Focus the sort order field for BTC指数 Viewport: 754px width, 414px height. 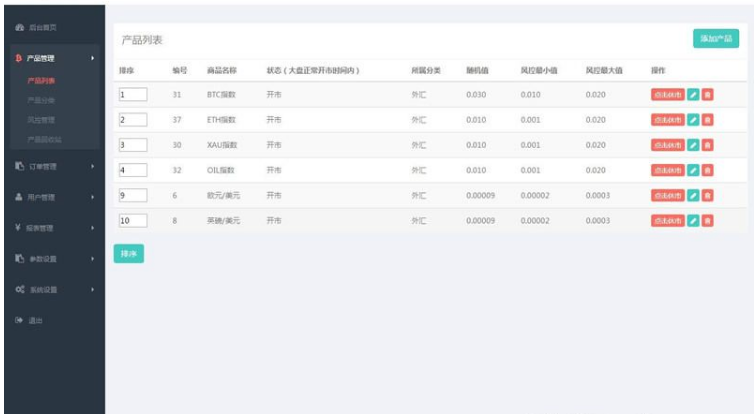(x=133, y=94)
